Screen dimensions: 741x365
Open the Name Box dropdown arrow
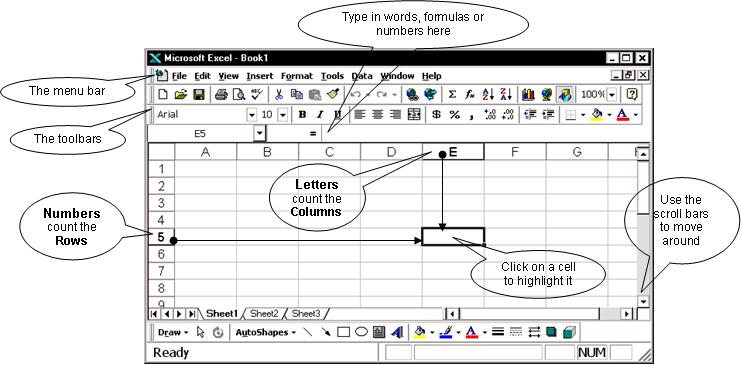pyautogui.click(x=259, y=134)
